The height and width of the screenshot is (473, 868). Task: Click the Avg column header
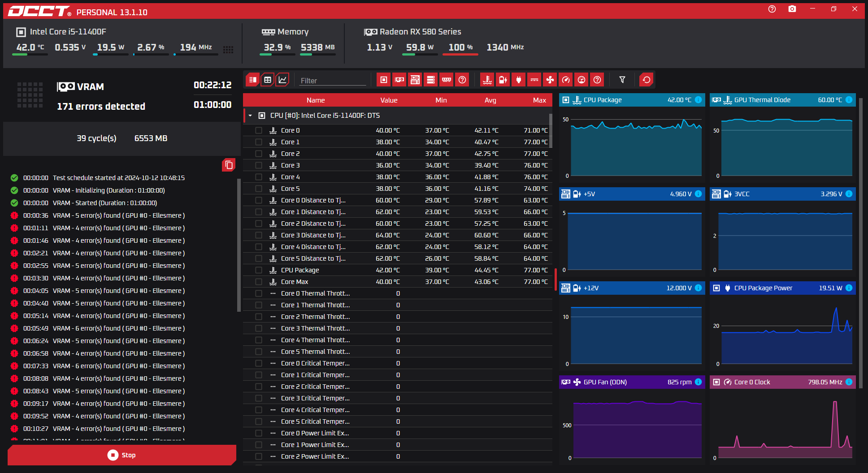[x=490, y=100]
